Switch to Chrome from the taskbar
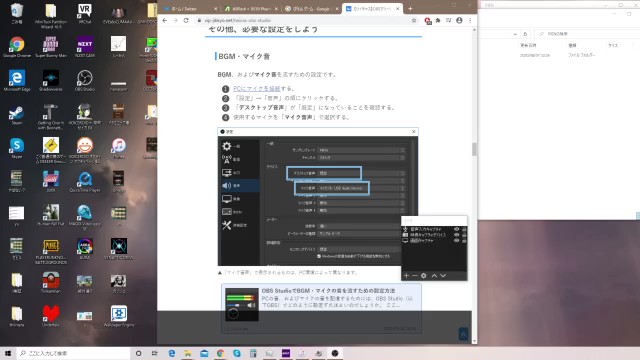This screenshot has width=640, height=360. [x=220, y=353]
